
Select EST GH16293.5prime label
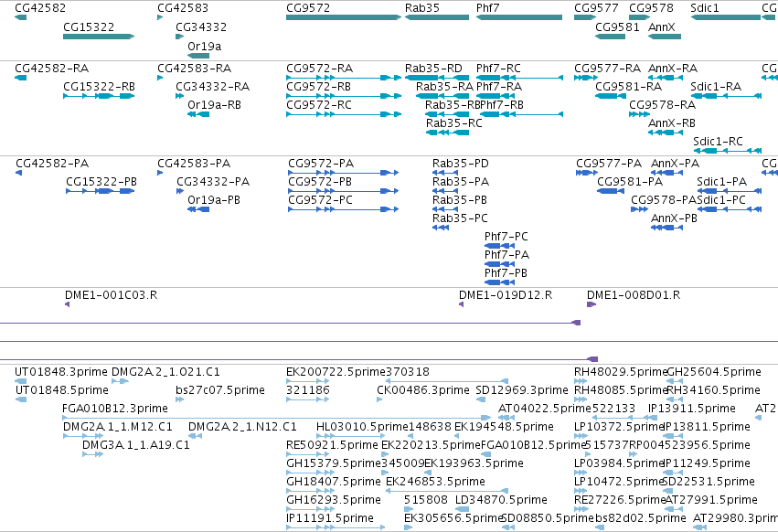click(334, 500)
